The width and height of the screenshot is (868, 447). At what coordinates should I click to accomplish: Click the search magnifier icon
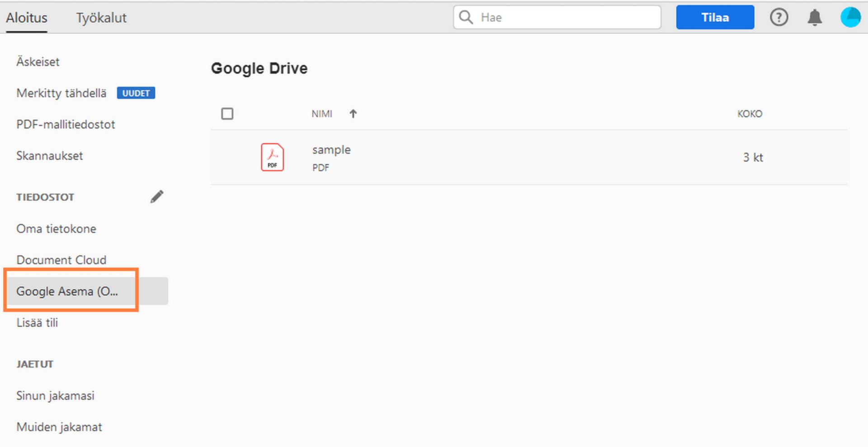pyautogui.click(x=466, y=17)
